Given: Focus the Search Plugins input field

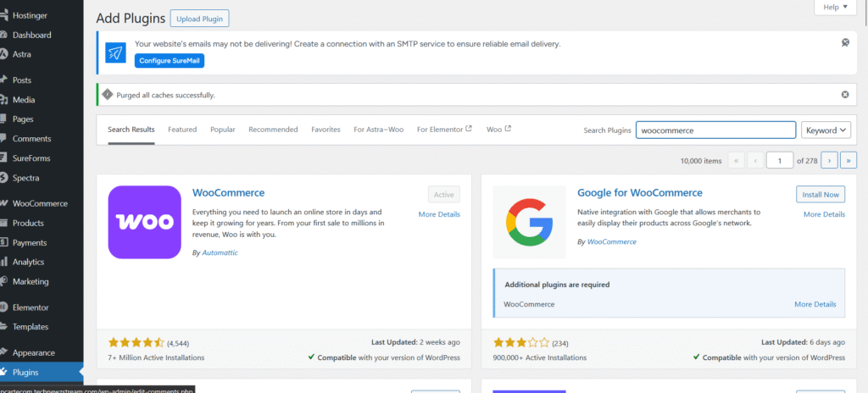Looking at the screenshot, I should click(x=715, y=130).
